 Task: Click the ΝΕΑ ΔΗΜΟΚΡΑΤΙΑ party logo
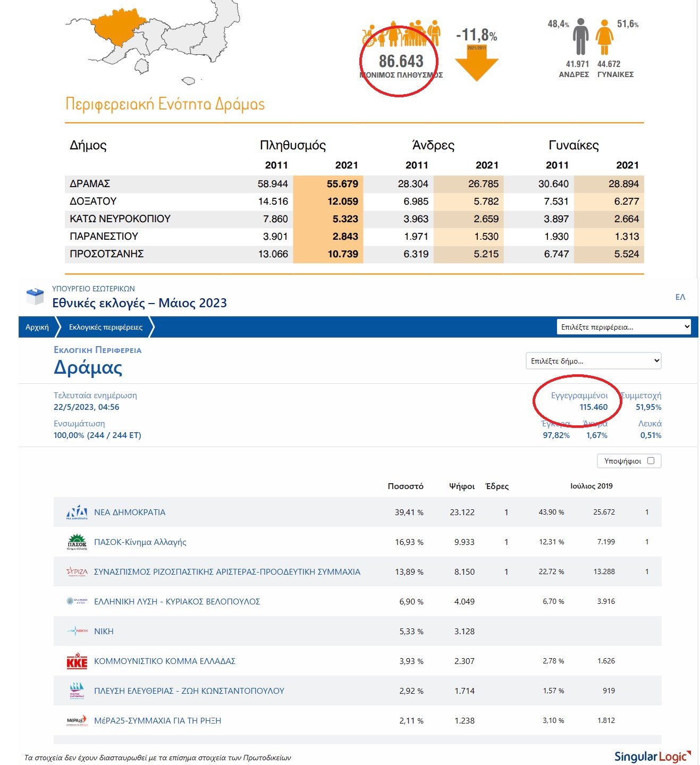77,512
